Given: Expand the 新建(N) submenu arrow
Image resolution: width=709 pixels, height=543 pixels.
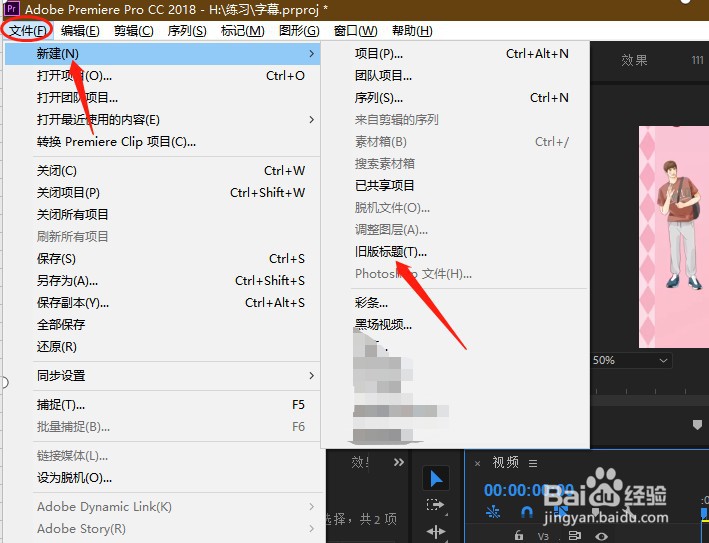Looking at the screenshot, I should [312, 53].
